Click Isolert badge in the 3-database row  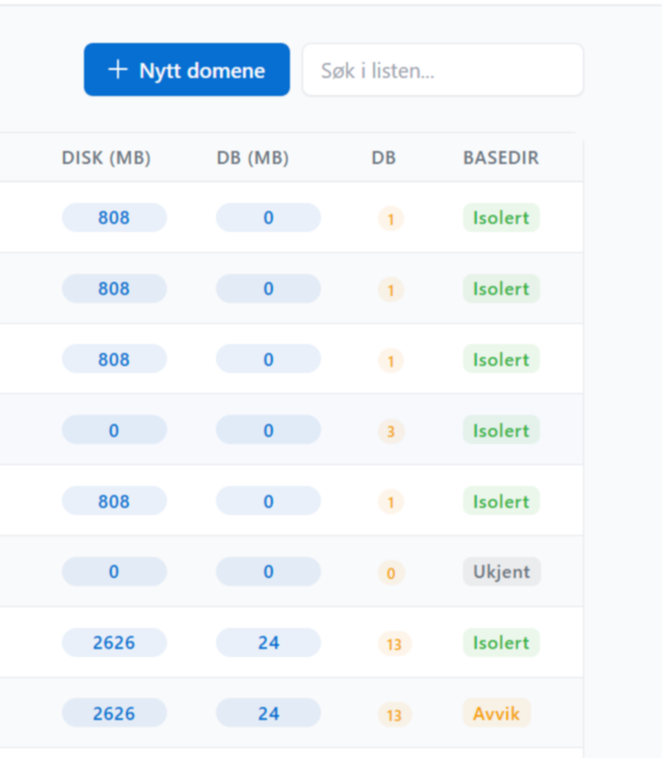(501, 431)
